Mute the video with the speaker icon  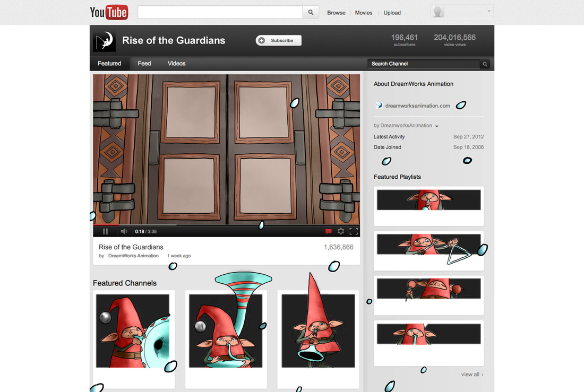[x=124, y=231]
